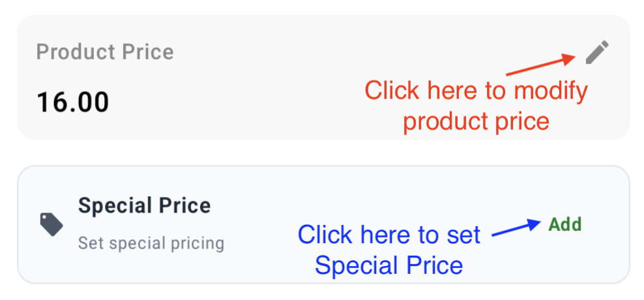Open the price editor via the gray pencil
The height and width of the screenshot is (300, 644).
pyautogui.click(x=597, y=52)
